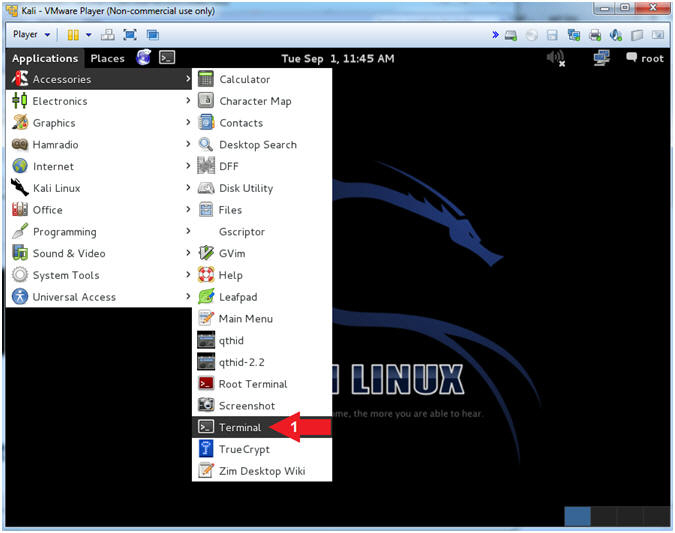Open Programming category
The image size is (675, 533).
(99, 232)
